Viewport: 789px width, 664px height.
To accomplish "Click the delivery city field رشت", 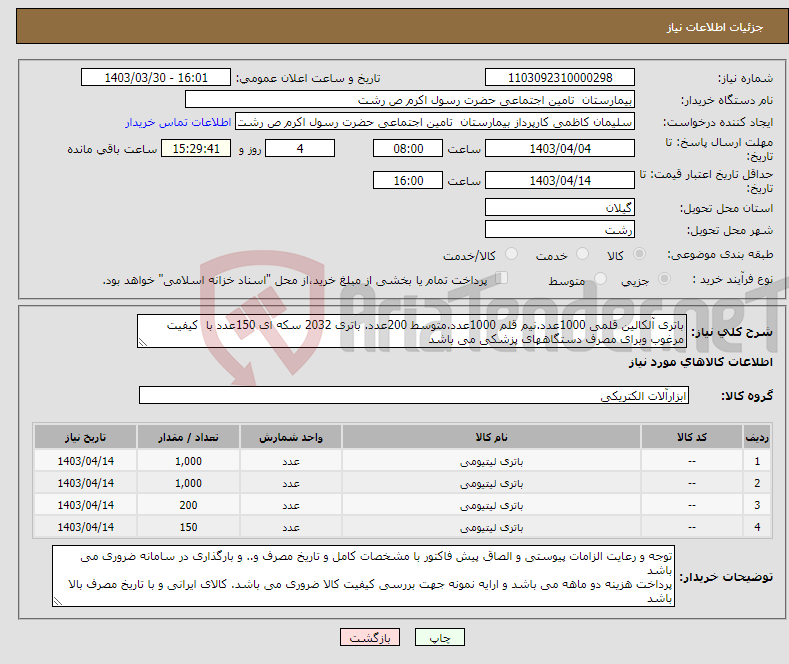I will (x=560, y=229).
